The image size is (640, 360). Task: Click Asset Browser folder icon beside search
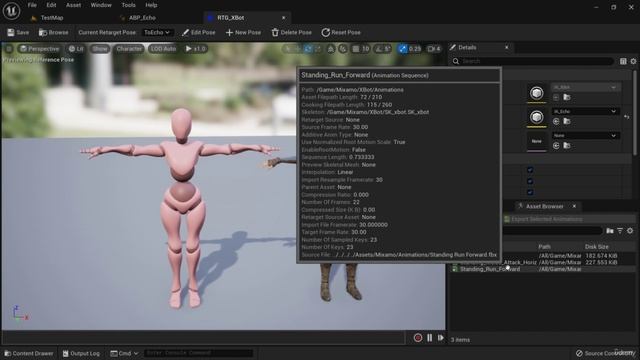(610, 231)
